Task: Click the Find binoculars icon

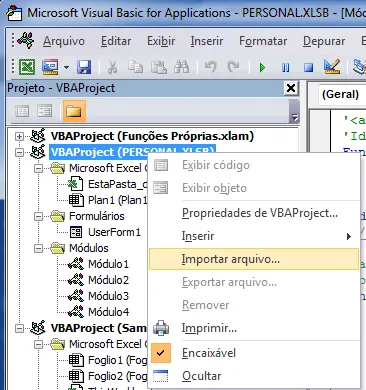Action: 182,67
